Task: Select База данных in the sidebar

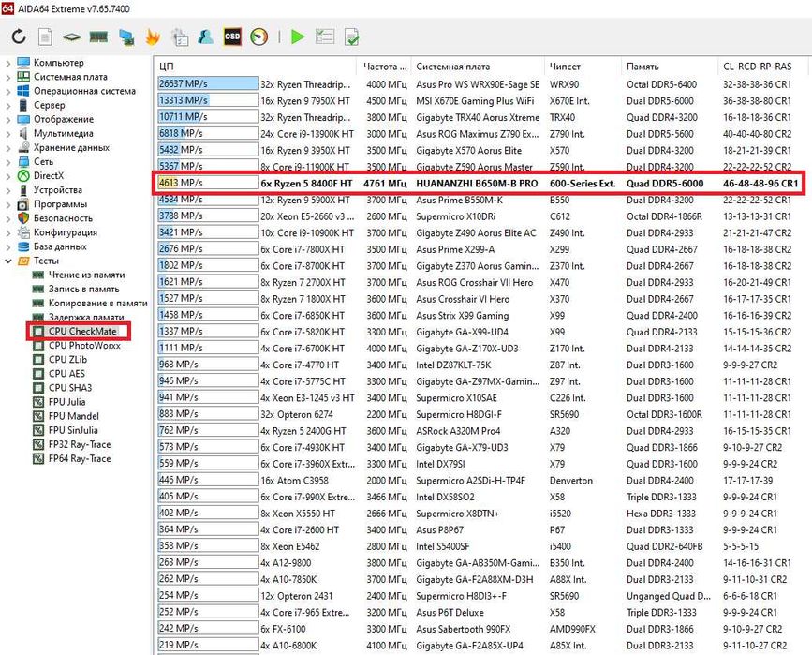Action: [60, 246]
